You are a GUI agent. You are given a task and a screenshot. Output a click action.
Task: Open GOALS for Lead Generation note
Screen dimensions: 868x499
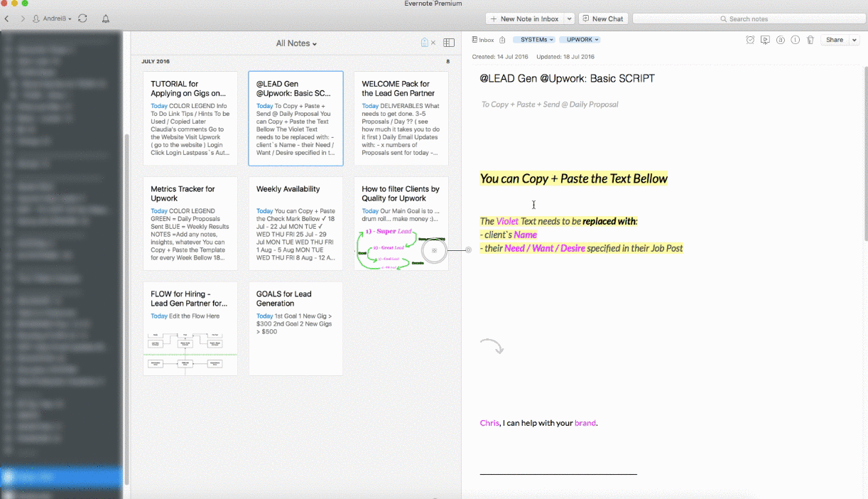click(295, 328)
